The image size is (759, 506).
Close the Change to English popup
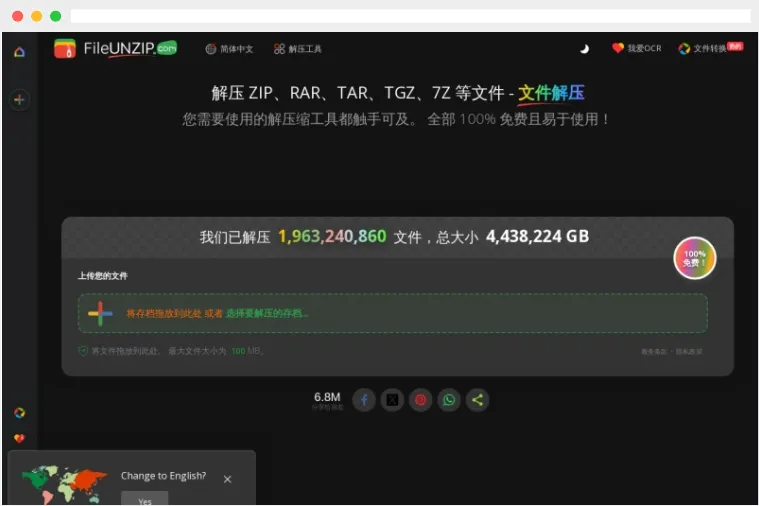(x=228, y=479)
